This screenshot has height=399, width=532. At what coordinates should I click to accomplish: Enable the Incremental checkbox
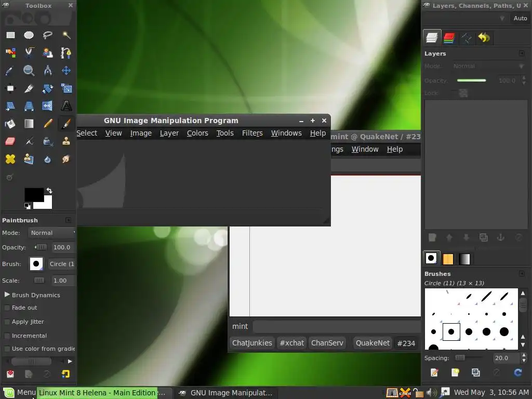[6, 336]
